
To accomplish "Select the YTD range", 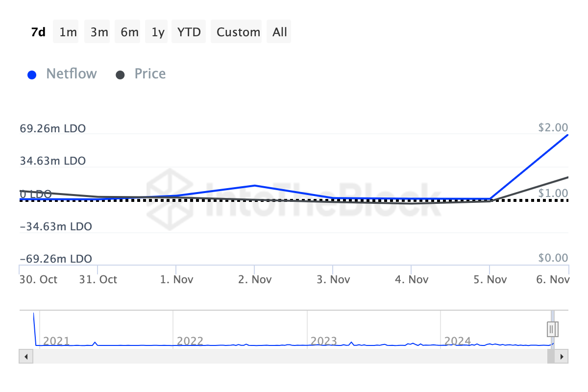I will click(x=189, y=32).
